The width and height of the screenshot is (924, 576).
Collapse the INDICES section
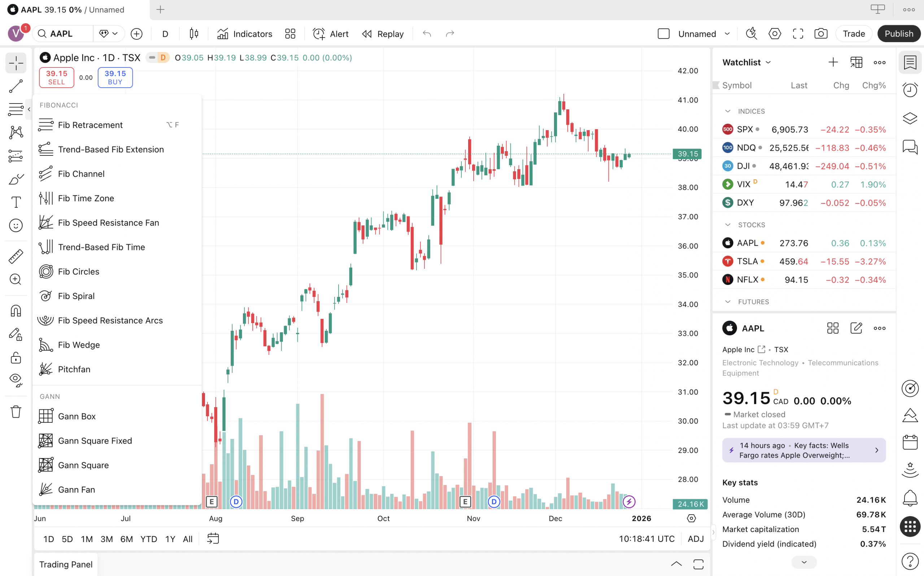tap(728, 111)
